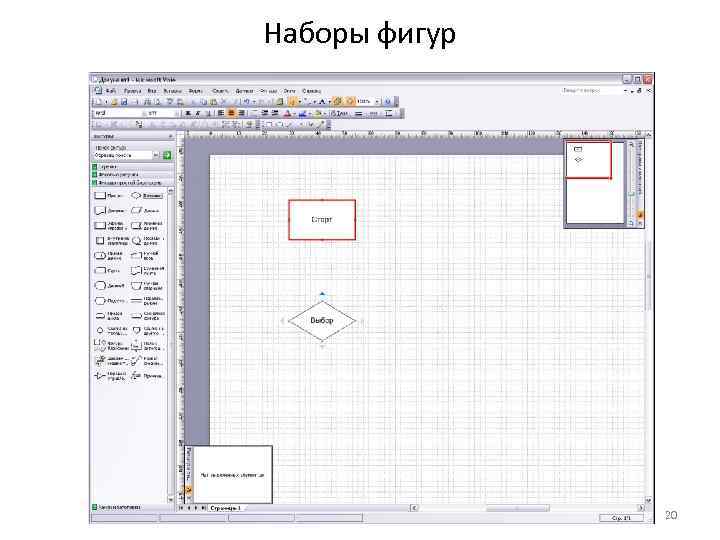The width and height of the screenshot is (720, 540).
Task: Click the font color icon
Action: pyautogui.click(x=287, y=113)
